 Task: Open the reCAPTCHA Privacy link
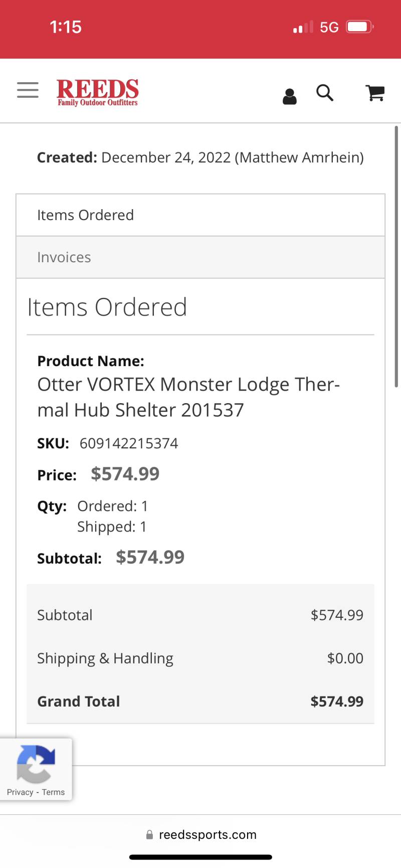[x=20, y=792]
